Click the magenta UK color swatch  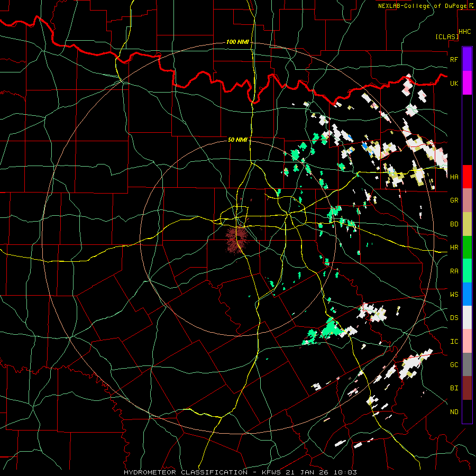click(467, 83)
